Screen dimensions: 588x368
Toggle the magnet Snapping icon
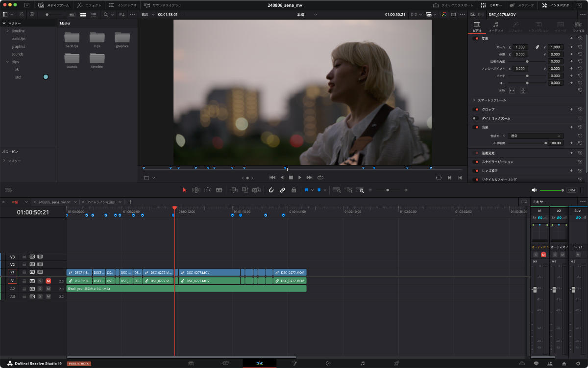271,190
